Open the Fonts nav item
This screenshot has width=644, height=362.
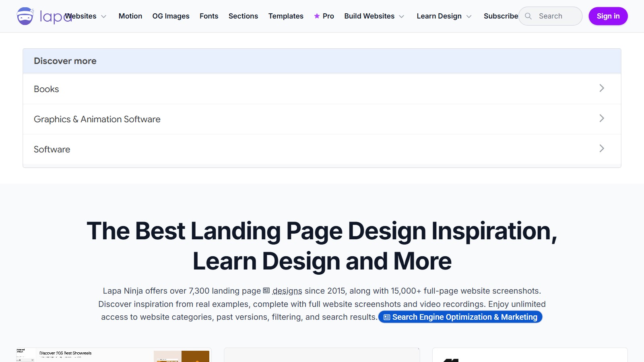click(x=209, y=16)
